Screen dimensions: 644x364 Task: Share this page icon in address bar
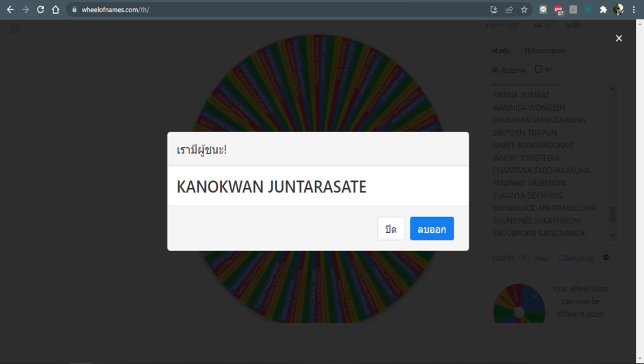click(x=509, y=9)
